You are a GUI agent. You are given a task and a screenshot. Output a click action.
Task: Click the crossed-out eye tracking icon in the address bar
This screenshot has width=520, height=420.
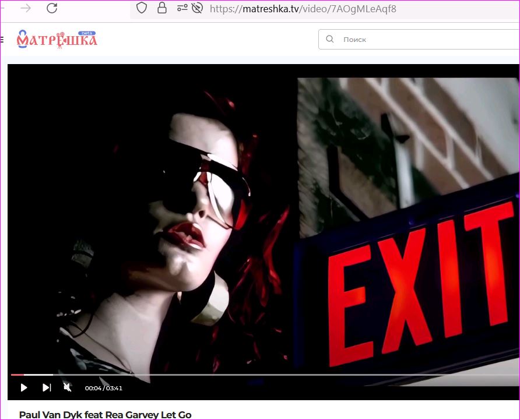(197, 8)
